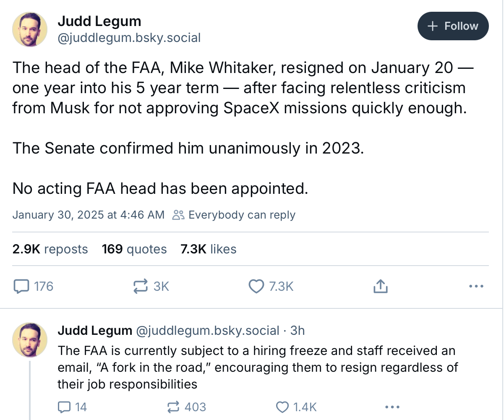The width and height of the screenshot is (504, 420).
Task: Open the @juddlegum.bsky.social handle in header
Action: click(129, 38)
